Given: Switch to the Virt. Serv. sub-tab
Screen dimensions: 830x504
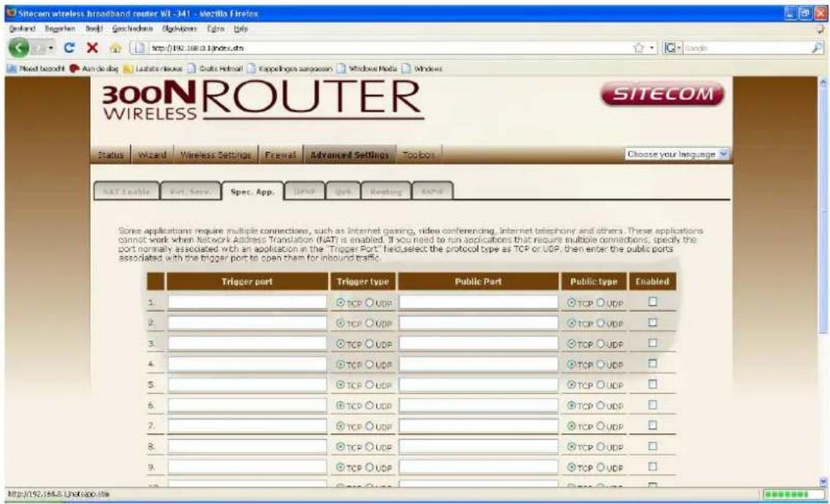Looking at the screenshot, I should click(189, 191).
